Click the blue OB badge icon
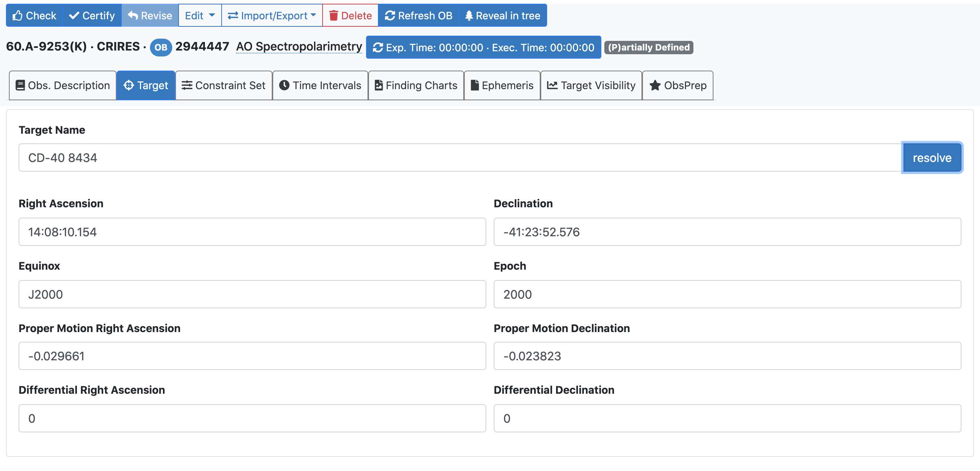The height and width of the screenshot is (471, 980). [x=160, y=47]
